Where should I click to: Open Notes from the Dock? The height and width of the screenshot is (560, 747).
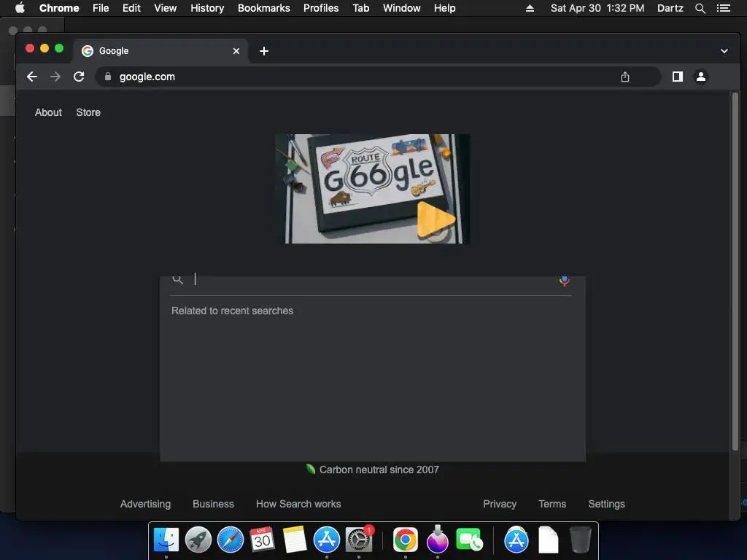(x=295, y=540)
